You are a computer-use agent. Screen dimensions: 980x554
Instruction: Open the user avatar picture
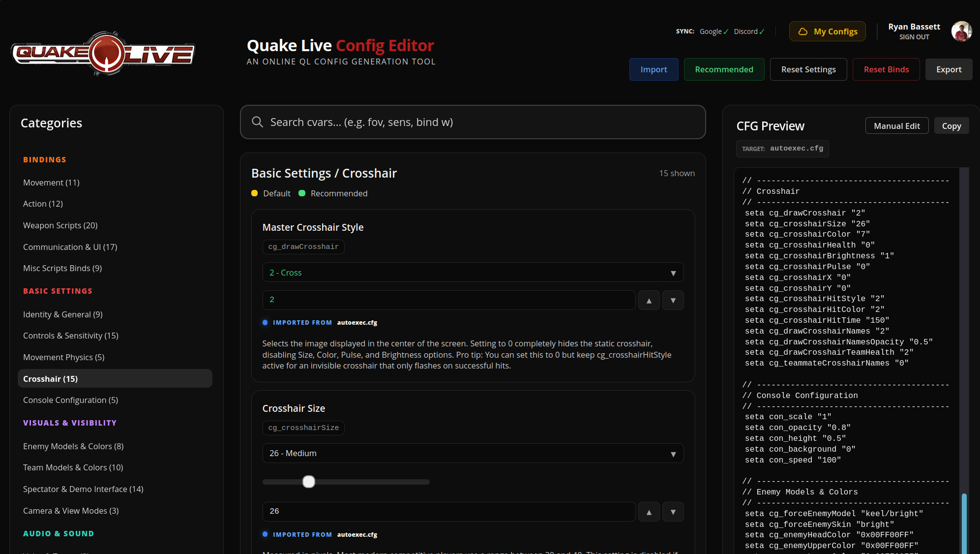pyautogui.click(x=961, y=31)
